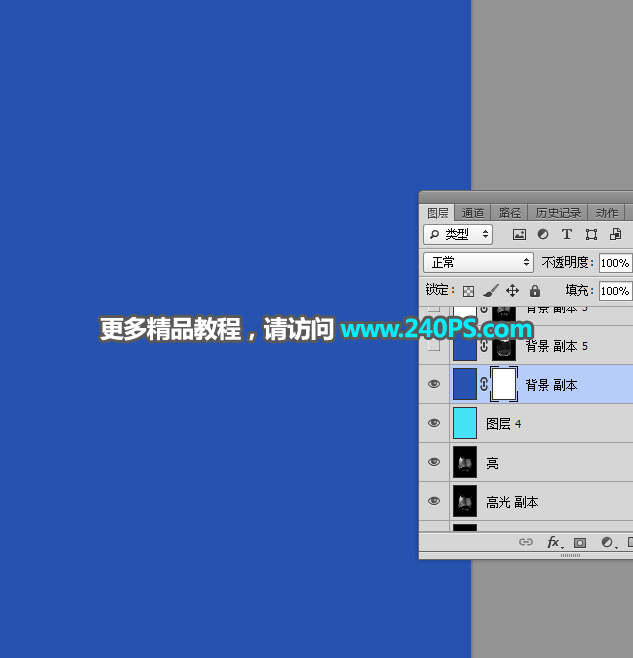This screenshot has height=658, width=633.
Task: Select the 图层 tab
Action: [x=437, y=213]
